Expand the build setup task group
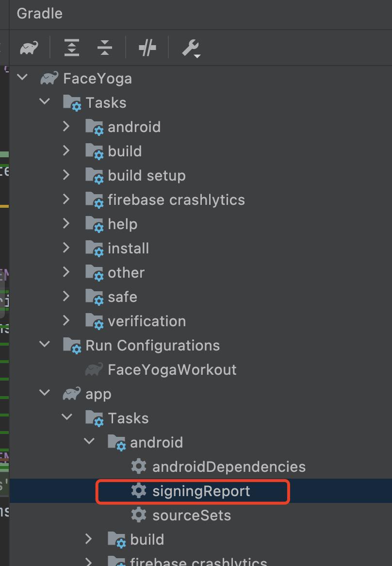The image size is (392, 566). 66,175
